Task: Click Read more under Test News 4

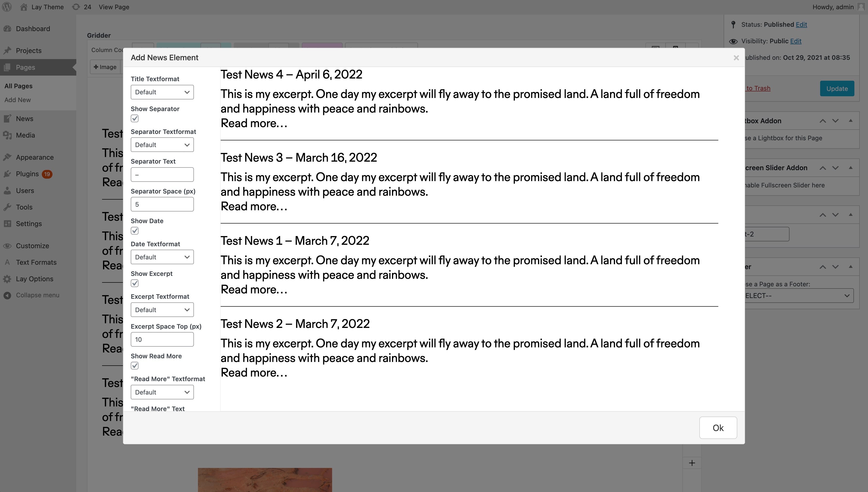Action: 254,123
